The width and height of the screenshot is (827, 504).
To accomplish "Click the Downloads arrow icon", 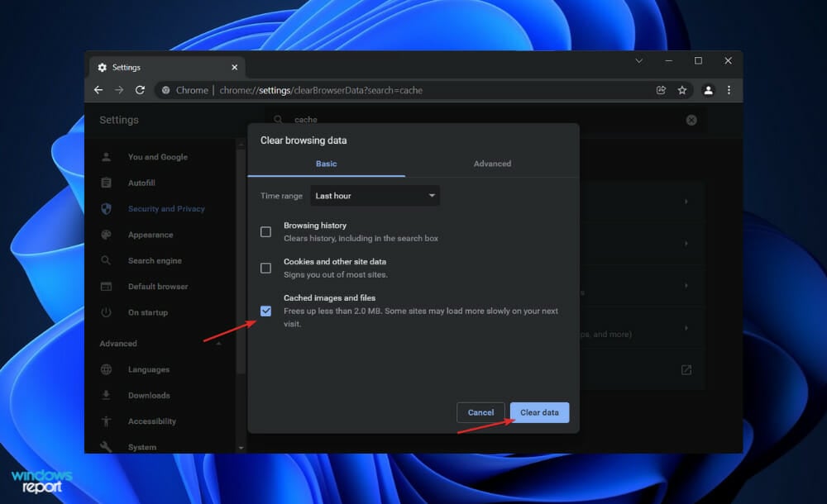I will click(106, 395).
